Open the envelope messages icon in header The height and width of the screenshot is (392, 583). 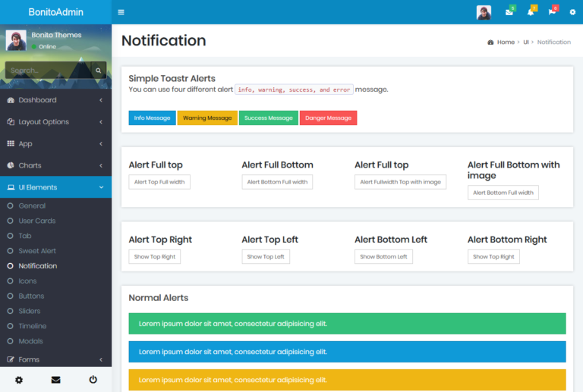point(509,12)
